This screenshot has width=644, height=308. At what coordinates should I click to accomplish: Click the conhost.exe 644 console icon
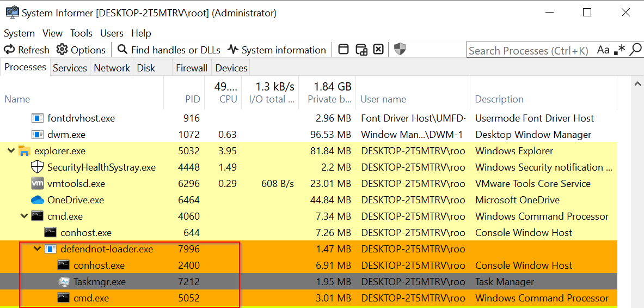tap(51, 233)
